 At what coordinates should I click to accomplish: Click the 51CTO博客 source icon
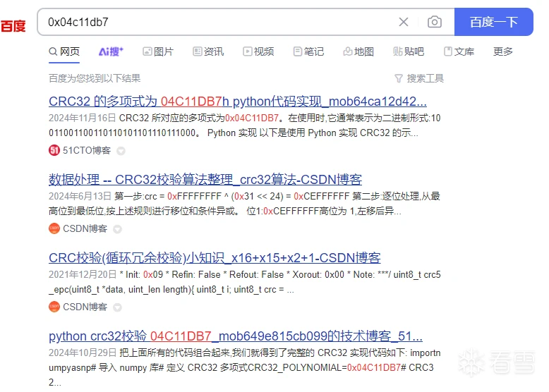54,150
